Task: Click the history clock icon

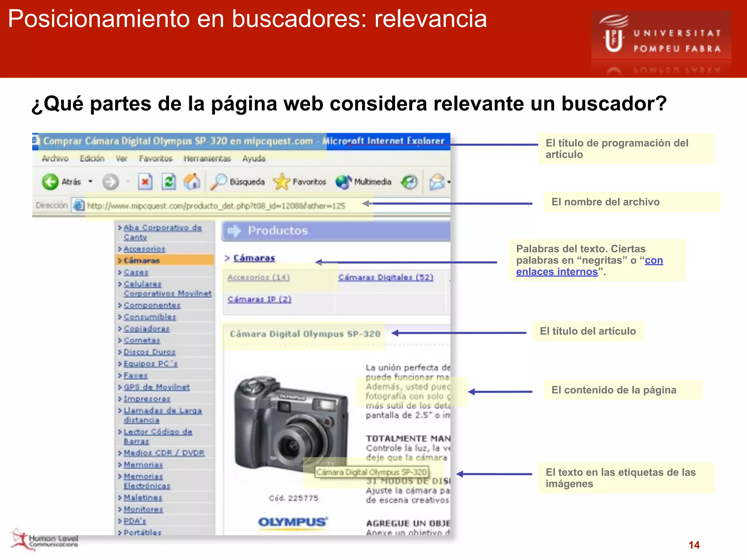Action: click(x=409, y=182)
